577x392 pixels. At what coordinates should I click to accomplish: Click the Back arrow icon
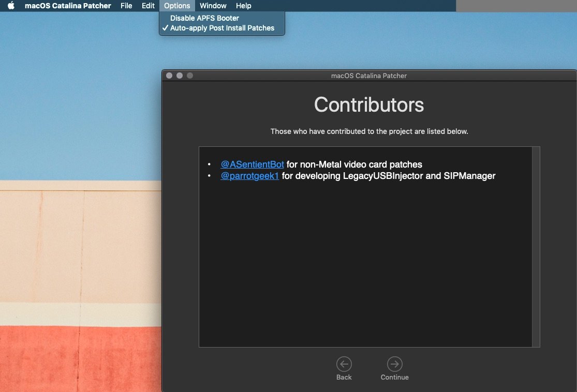tap(344, 364)
